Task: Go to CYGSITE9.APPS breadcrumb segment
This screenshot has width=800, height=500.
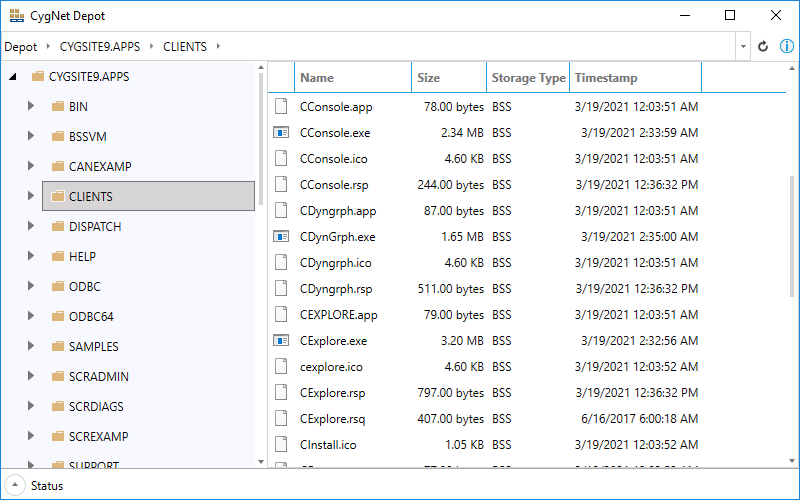Action: point(100,47)
